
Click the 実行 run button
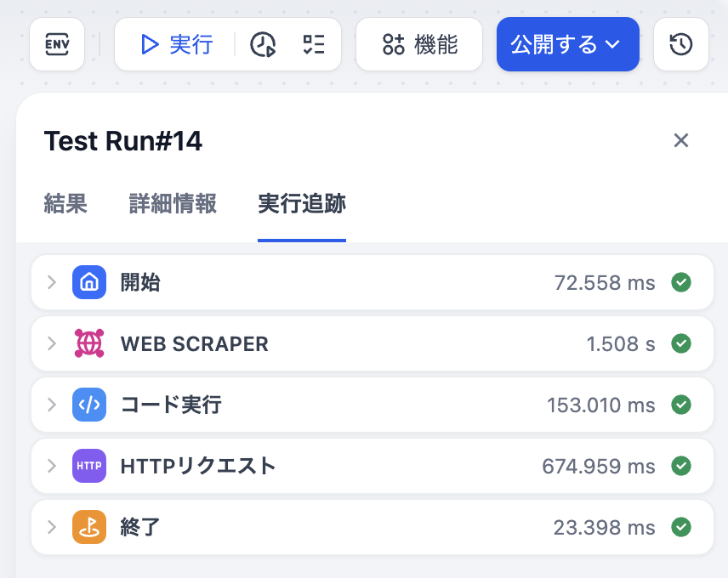pyautogui.click(x=176, y=44)
